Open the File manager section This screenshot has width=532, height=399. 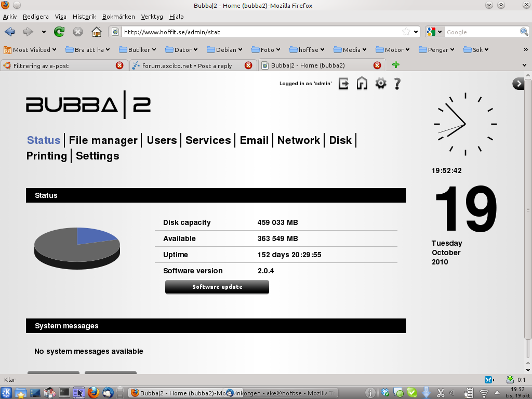click(103, 140)
